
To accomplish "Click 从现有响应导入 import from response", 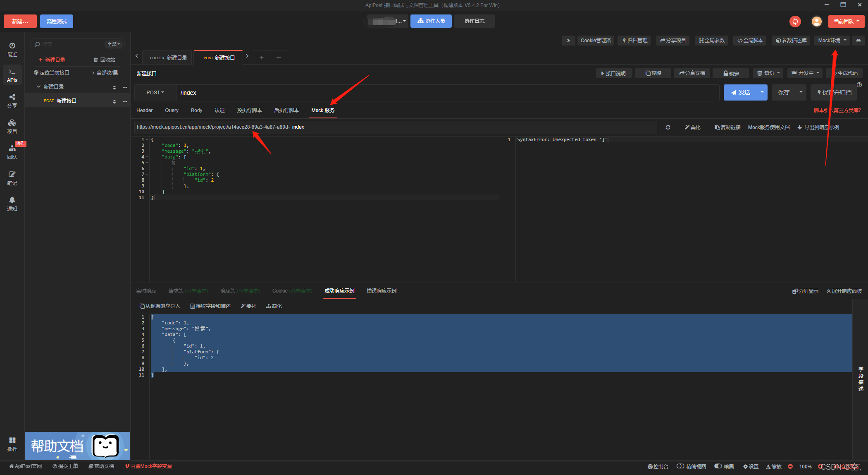I will click(x=160, y=306).
